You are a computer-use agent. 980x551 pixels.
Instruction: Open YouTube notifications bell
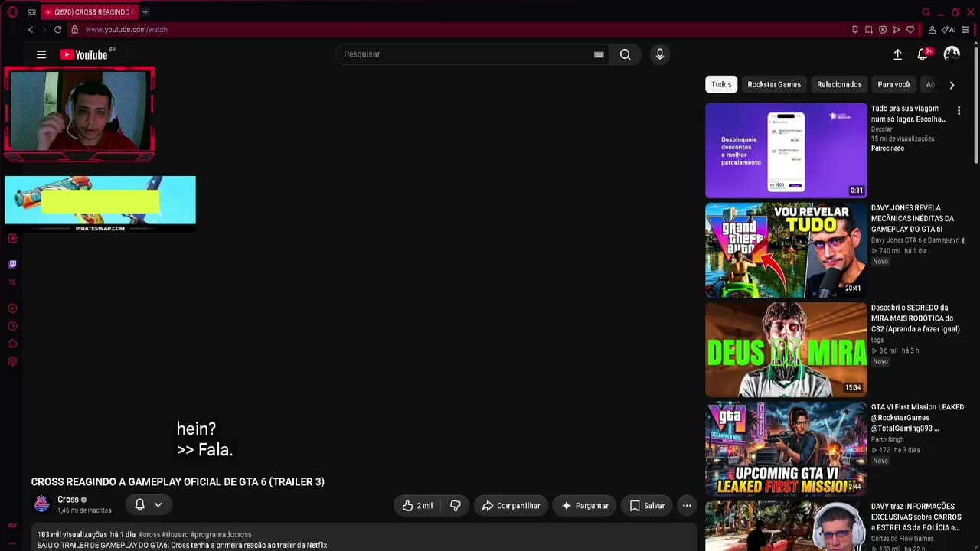pos(923,54)
